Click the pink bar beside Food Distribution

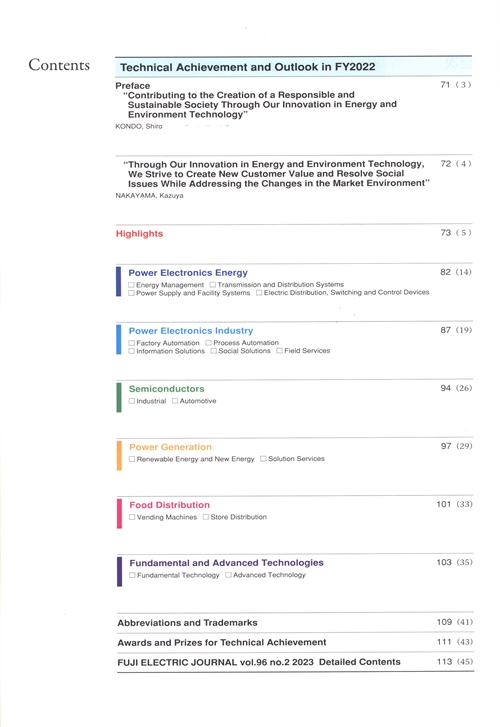pyautogui.click(x=119, y=513)
